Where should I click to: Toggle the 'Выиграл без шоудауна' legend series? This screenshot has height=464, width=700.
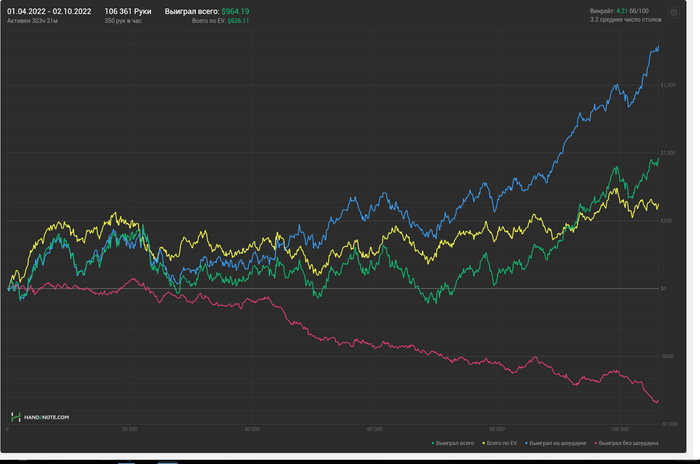(626, 443)
